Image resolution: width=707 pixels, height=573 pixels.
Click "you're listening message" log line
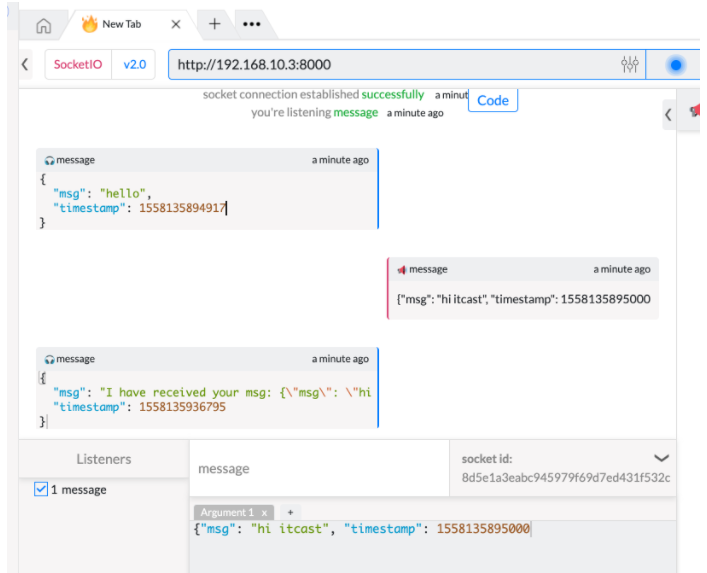point(314,113)
